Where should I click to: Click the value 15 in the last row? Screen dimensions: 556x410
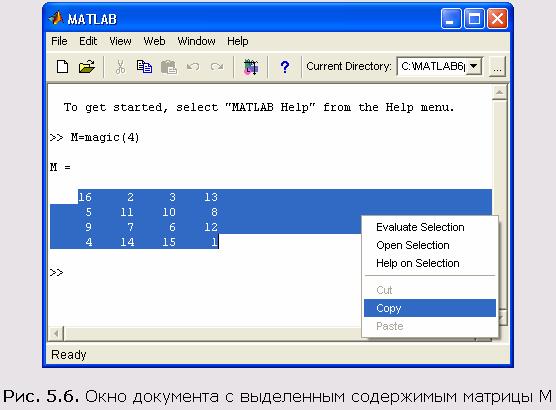pyautogui.click(x=169, y=242)
